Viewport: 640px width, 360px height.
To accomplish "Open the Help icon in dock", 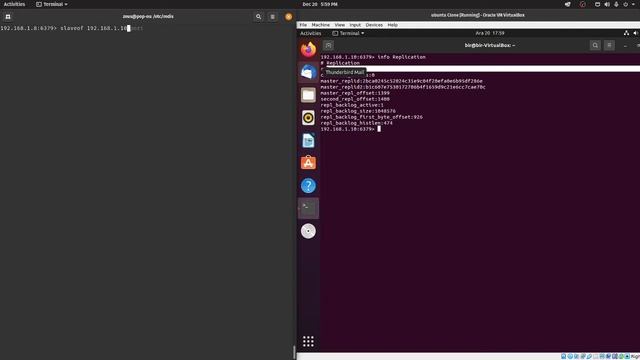I will point(308,186).
